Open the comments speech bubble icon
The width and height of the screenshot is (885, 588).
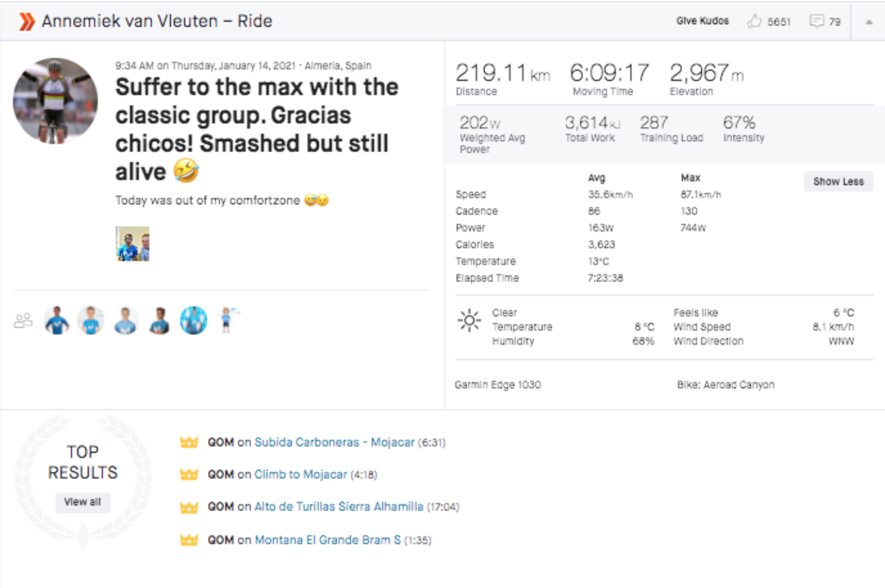pyautogui.click(x=817, y=21)
